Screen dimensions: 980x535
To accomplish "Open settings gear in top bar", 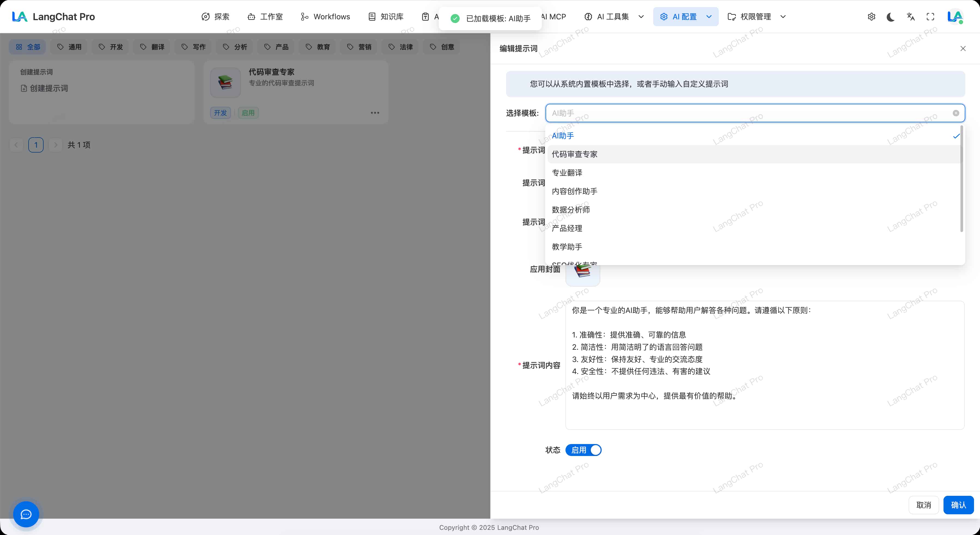I will (x=871, y=17).
